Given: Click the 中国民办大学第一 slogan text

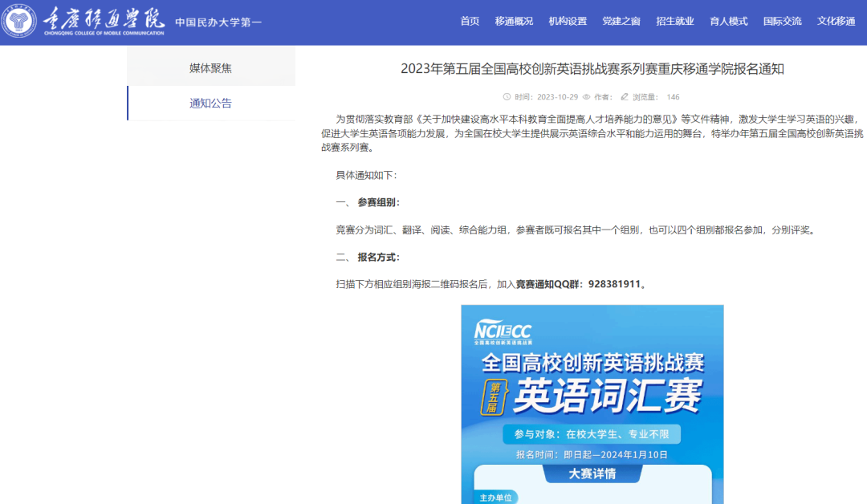Looking at the screenshot, I should coord(218,22).
